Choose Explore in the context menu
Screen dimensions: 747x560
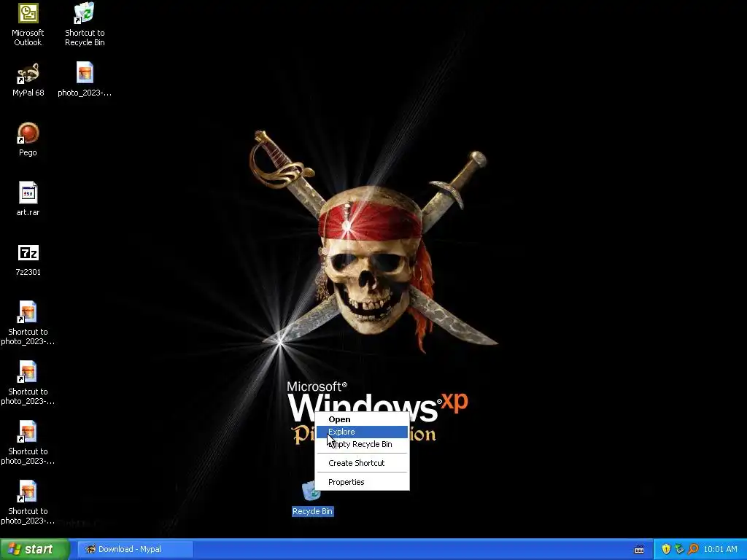click(x=362, y=432)
